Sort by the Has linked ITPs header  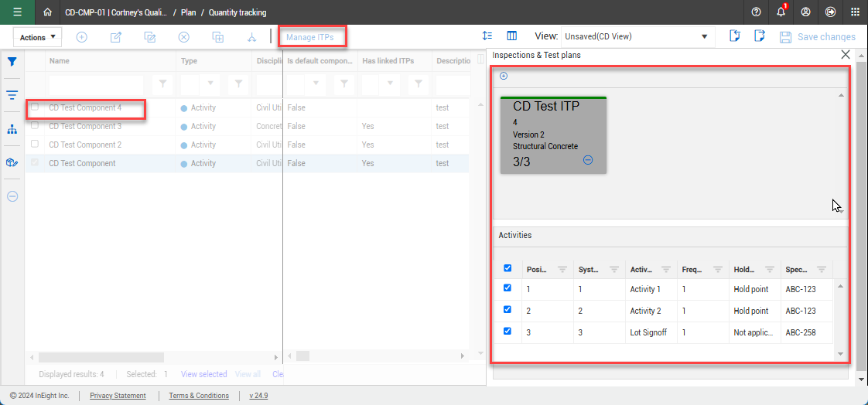[x=388, y=61]
